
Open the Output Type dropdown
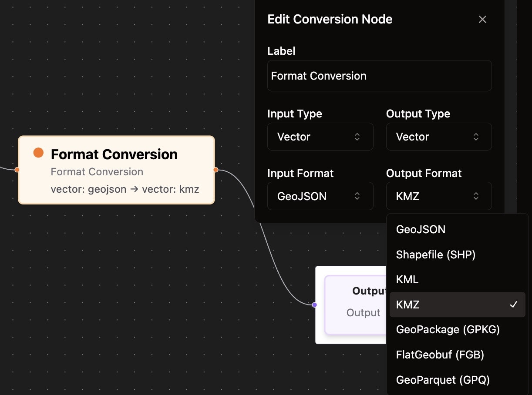[438, 137]
